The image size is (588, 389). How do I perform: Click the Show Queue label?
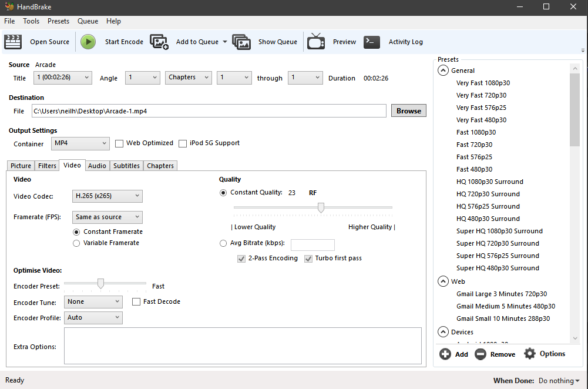pyautogui.click(x=277, y=42)
